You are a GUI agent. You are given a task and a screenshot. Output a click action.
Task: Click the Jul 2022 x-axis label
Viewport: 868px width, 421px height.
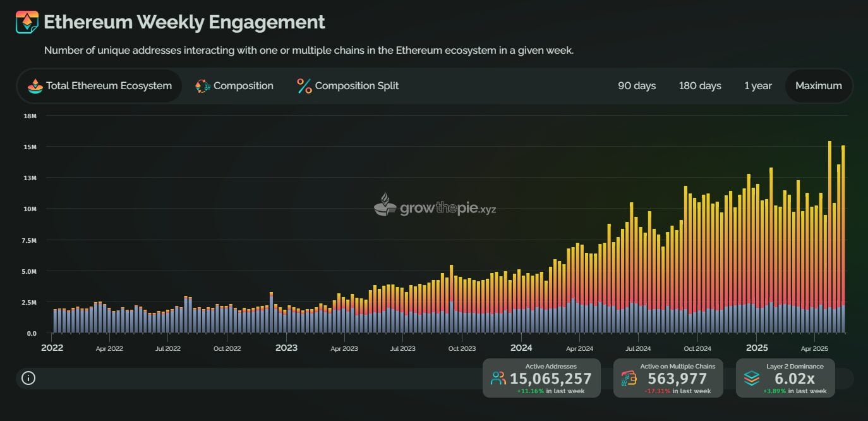tap(168, 348)
